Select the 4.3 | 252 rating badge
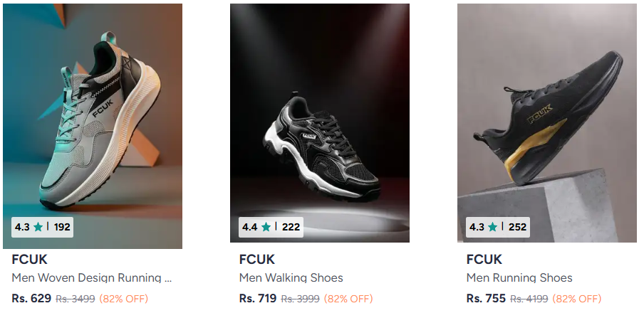Image resolution: width=644 pixels, height=313 pixels. 498,227
